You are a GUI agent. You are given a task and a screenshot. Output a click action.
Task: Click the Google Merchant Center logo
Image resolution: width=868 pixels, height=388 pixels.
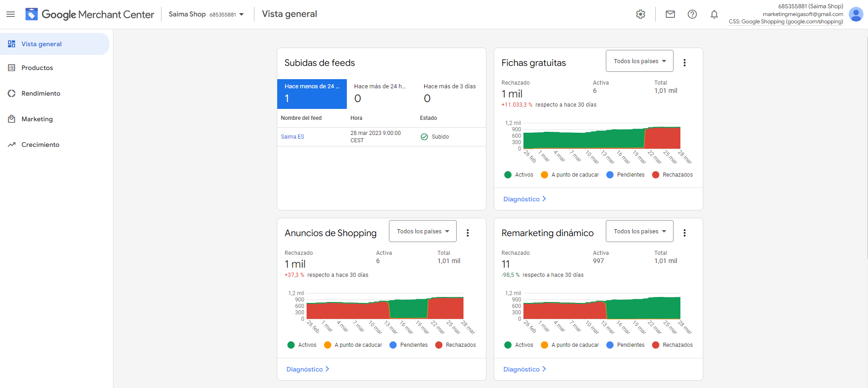coord(90,14)
